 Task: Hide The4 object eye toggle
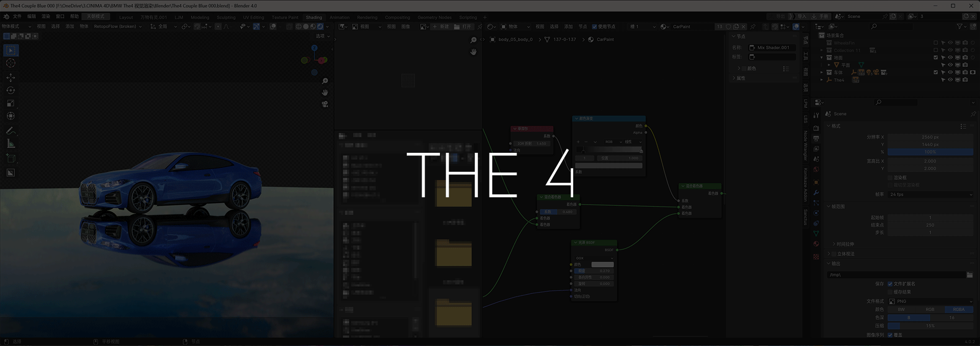click(950, 80)
